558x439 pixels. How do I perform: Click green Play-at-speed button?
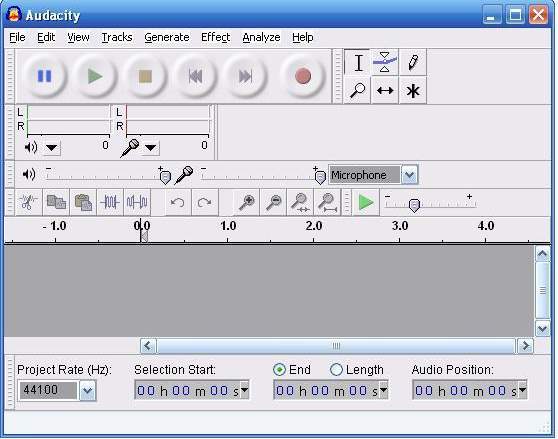365,202
